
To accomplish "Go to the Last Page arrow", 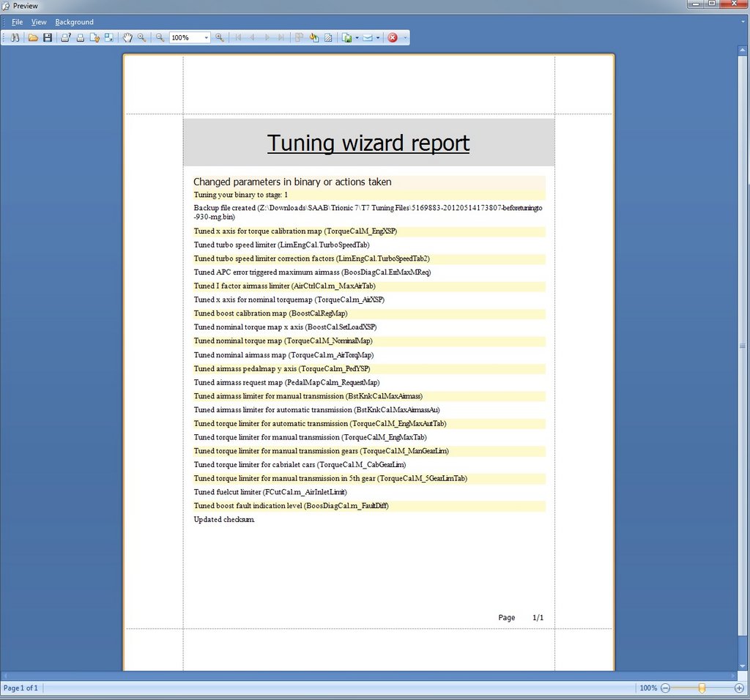I will coord(281,37).
